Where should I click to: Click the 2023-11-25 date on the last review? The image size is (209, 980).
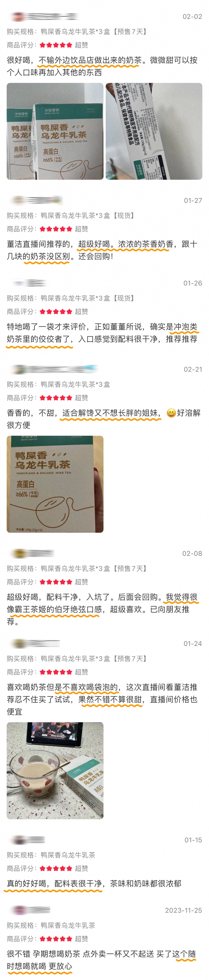click(x=184, y=910)
